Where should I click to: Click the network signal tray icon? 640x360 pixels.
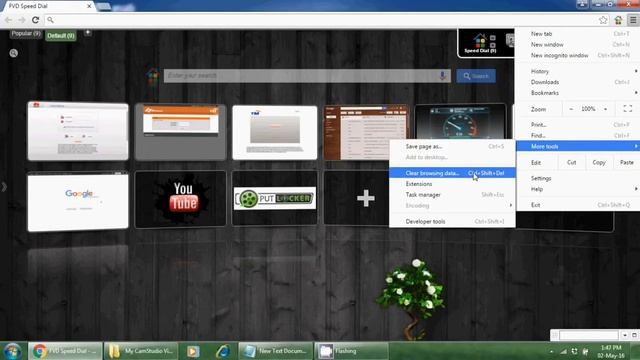coord(563,351)
